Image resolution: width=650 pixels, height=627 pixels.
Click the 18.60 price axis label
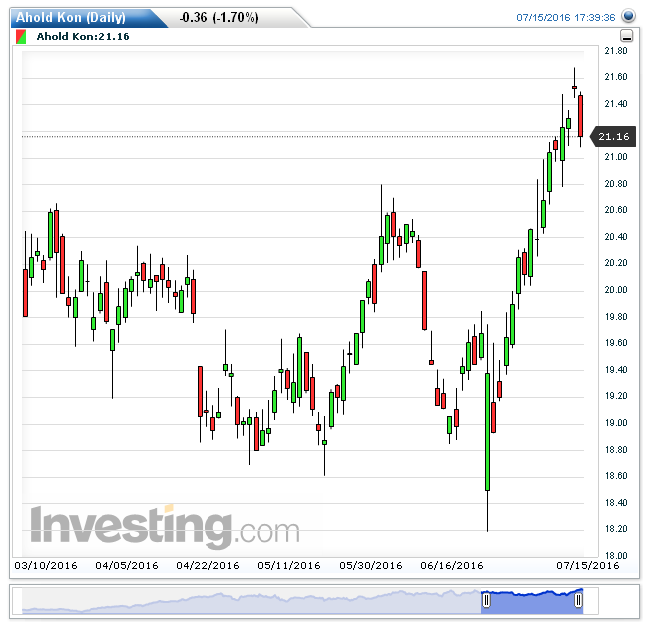(x=616, y=476)
